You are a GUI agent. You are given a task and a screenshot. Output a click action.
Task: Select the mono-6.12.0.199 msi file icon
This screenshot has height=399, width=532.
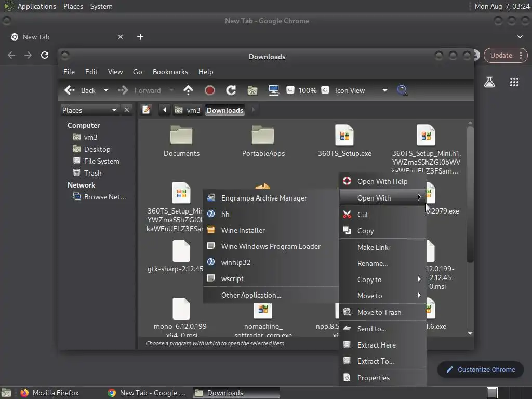click(181, 309)
